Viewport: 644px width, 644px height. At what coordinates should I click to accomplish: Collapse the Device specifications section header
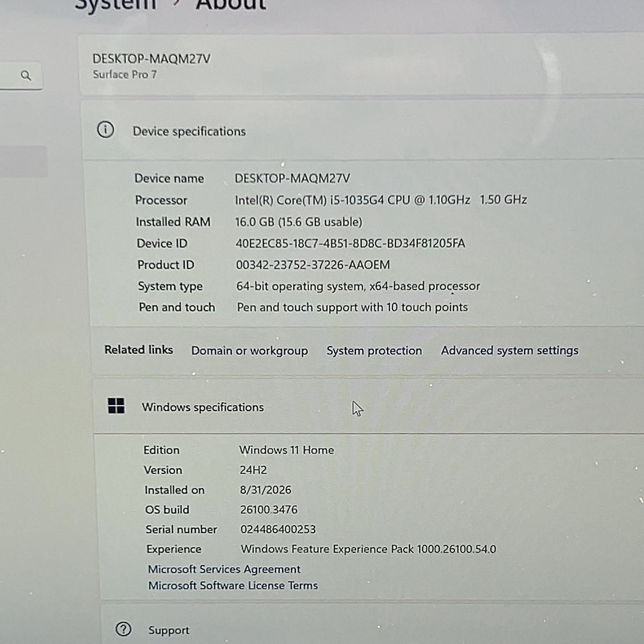[x=362, y=130]
